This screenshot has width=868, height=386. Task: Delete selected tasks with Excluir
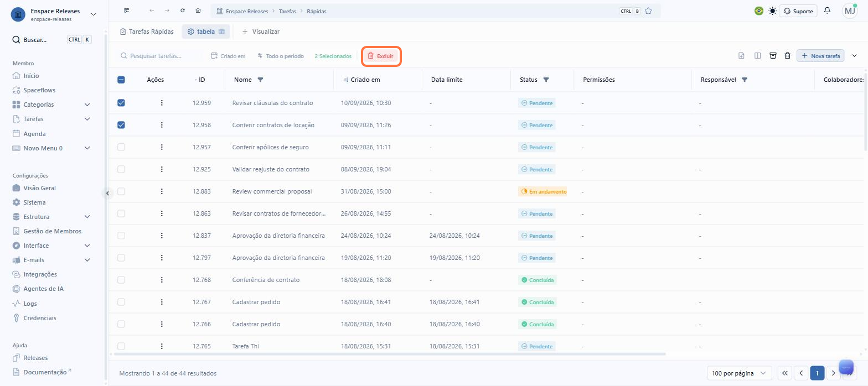coord(381,56)
